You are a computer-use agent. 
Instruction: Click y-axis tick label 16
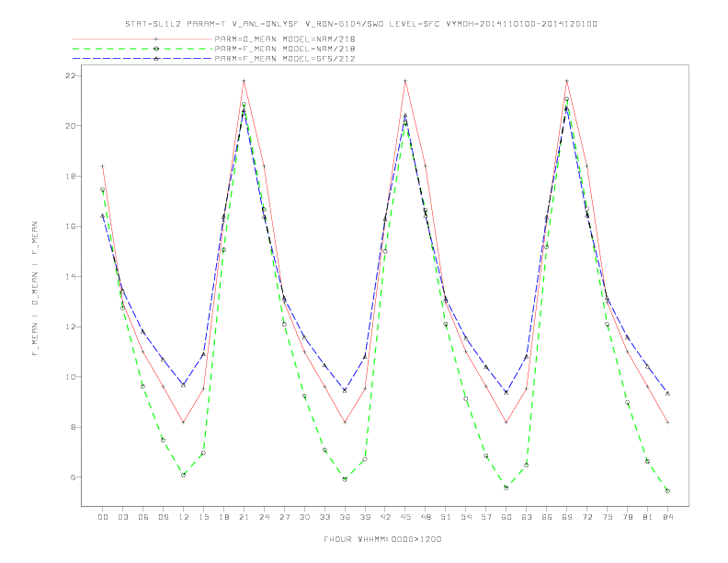[x=71, y=226]
